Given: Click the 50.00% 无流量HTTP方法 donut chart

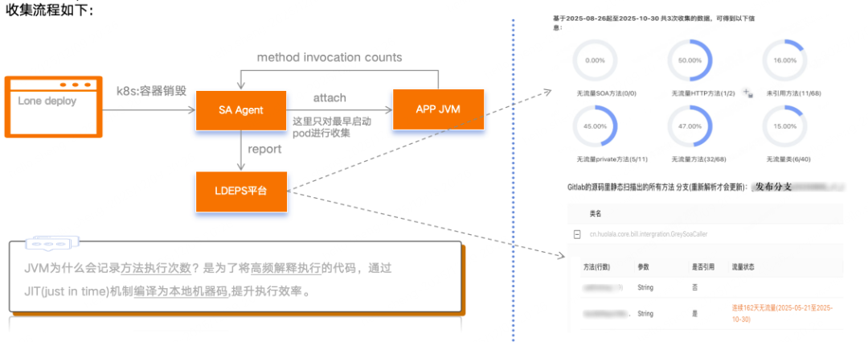Looking at the screenshot, I should pyautogui.click(x=690, y=60).
